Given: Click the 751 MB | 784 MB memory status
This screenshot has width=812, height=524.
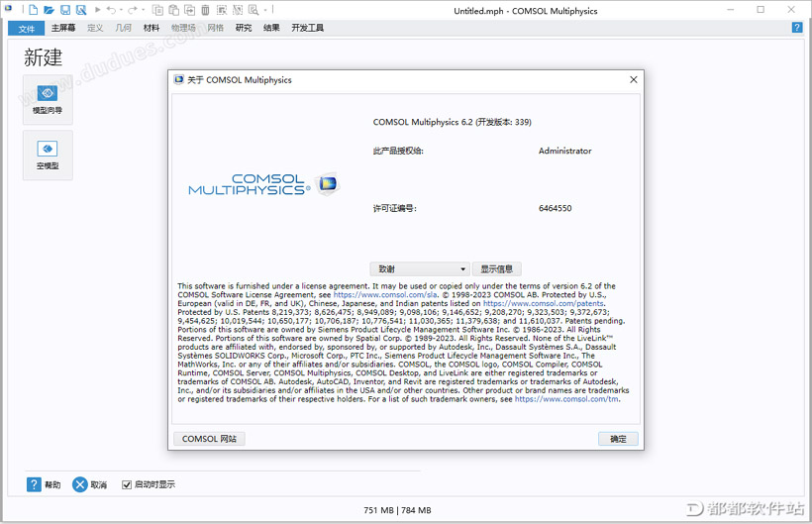Looking at the screenshot, I should click(397, 510).
